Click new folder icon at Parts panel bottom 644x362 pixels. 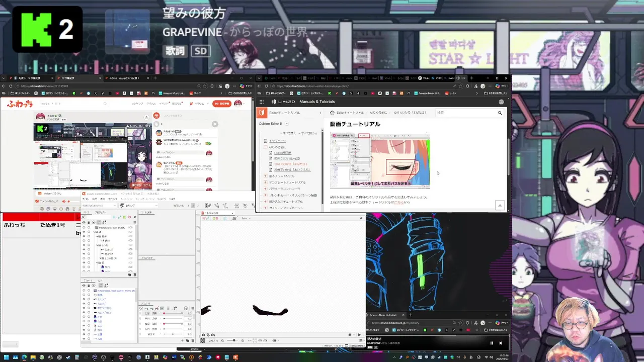click(x=130, y=275)
